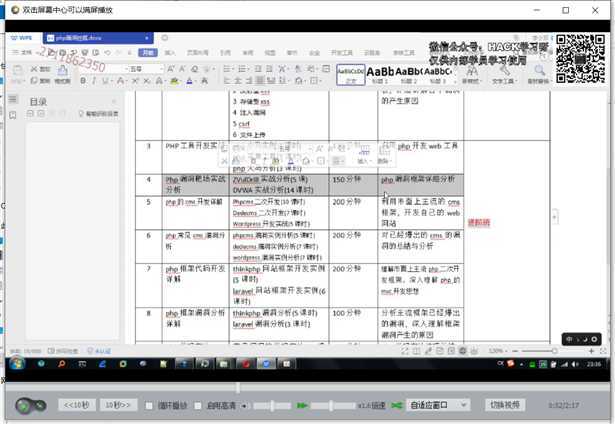This screenshot has width=615, height=424.
Task: Click the bookmark icon in left sidebar
Action: [x=13, y=115]
